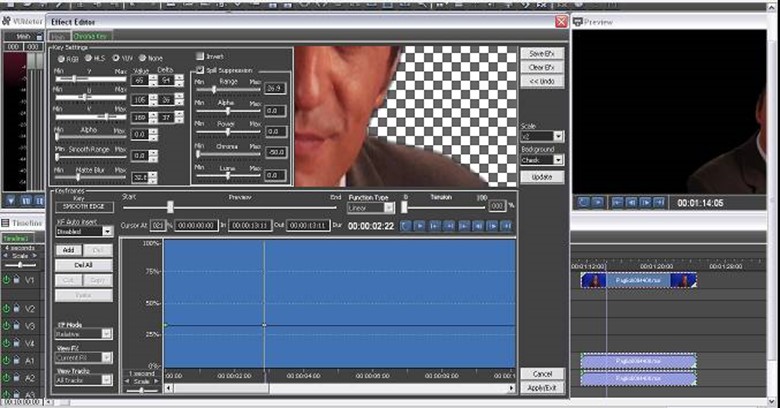Click the Clear EFx button
This screenshot has height=408, width=780.
click(542, 67)
